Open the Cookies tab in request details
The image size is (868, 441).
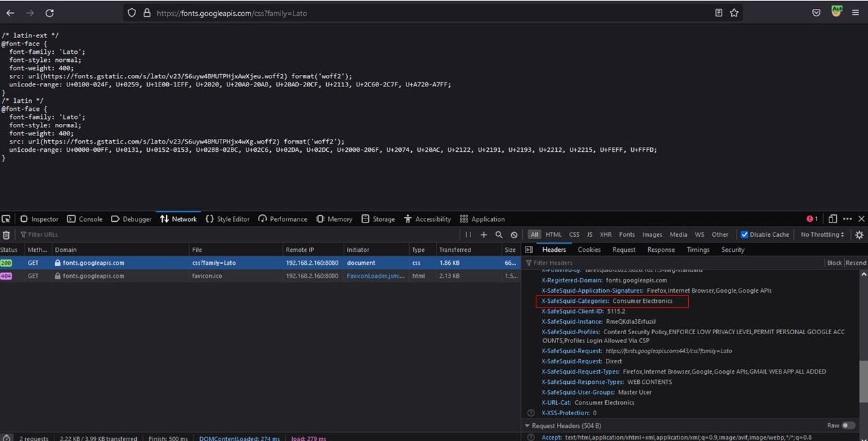pos(589,250)
